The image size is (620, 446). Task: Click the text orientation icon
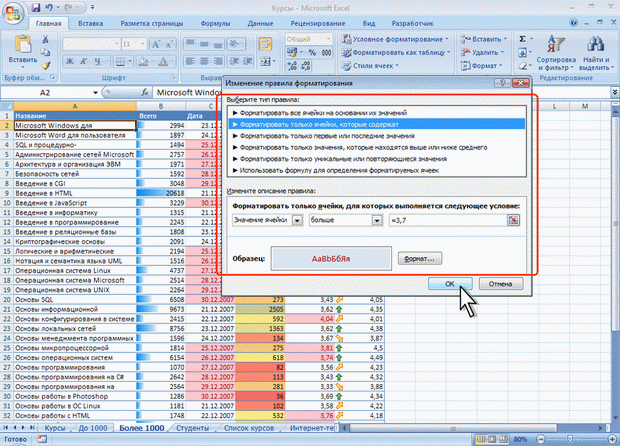pyautogui.click(x=234, y=44)
